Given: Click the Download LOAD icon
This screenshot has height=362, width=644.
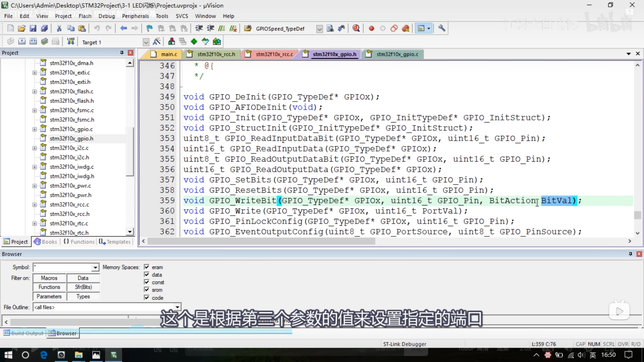Looking at the screenshot, I should [x=71, y=41].
